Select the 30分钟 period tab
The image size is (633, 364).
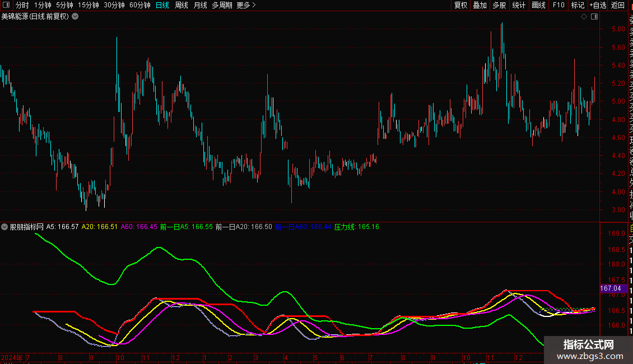114,5
